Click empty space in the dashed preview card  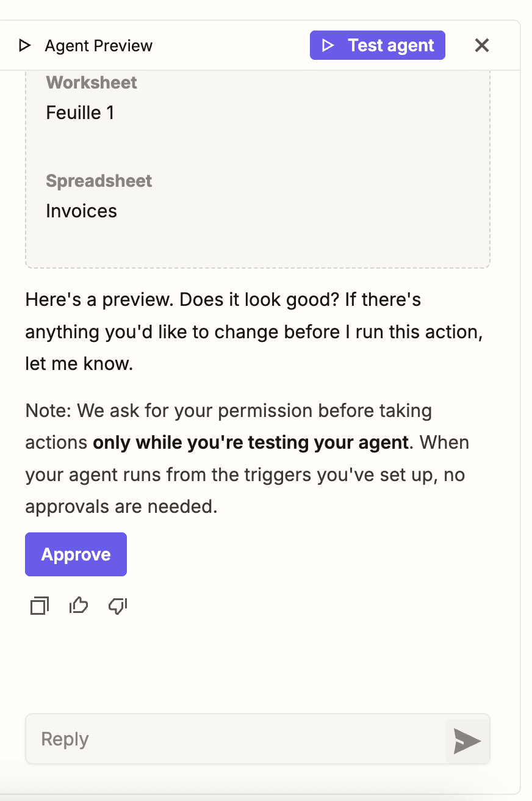pyautogui.click(x=305, y=238)
